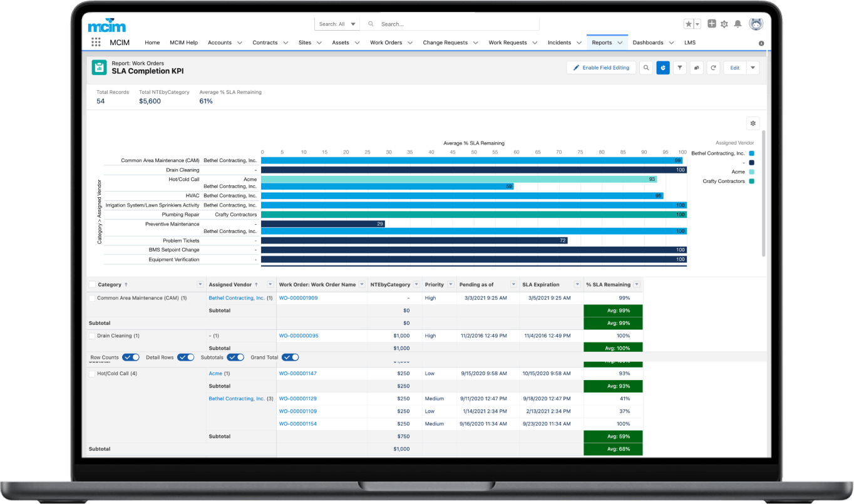The width and height of the screenshot is (854, 504).
Task: Open the LMS tab
Action: (x=690, y=43)
